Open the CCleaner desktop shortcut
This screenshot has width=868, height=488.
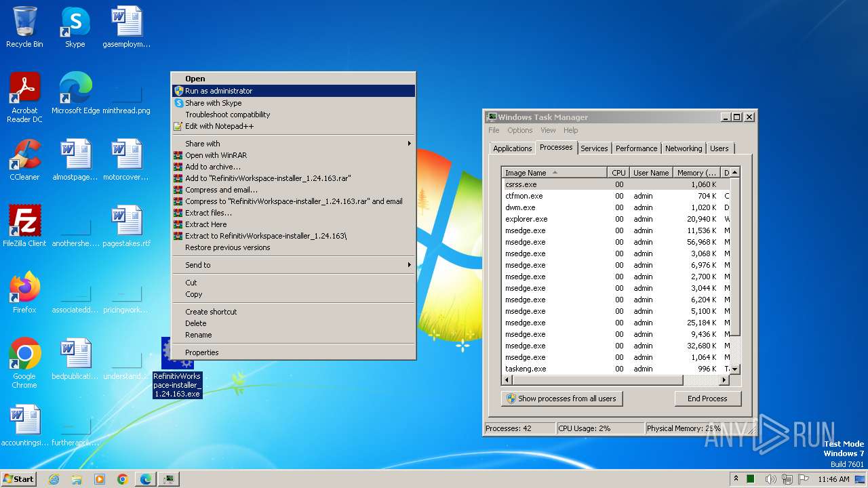[24, 160]
